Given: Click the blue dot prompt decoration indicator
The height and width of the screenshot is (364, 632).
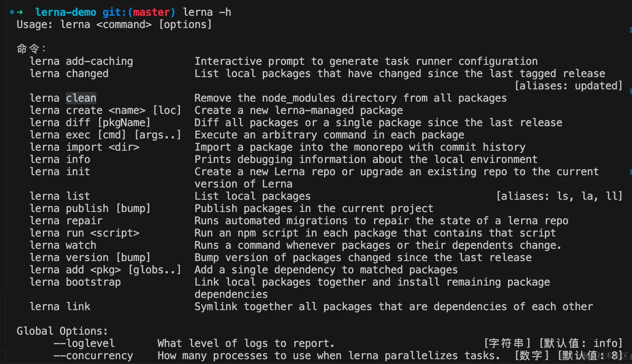Looking at the screenshot, I should [12, 12].
